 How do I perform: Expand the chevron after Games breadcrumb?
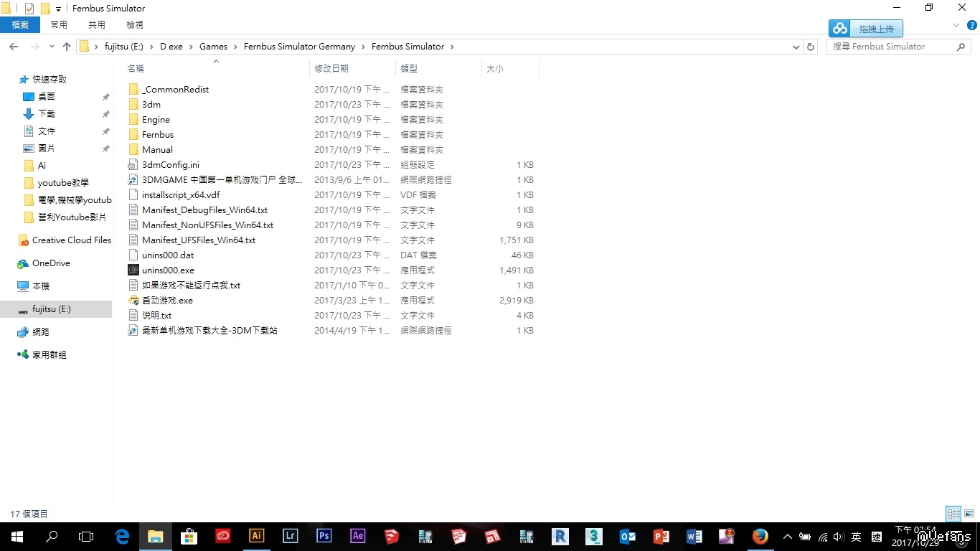point(235,47)
